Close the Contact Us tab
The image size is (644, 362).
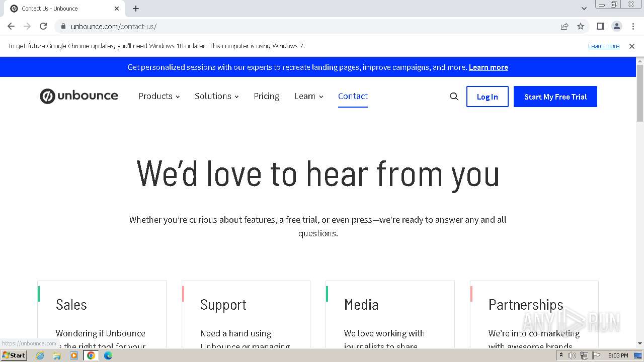117,9
